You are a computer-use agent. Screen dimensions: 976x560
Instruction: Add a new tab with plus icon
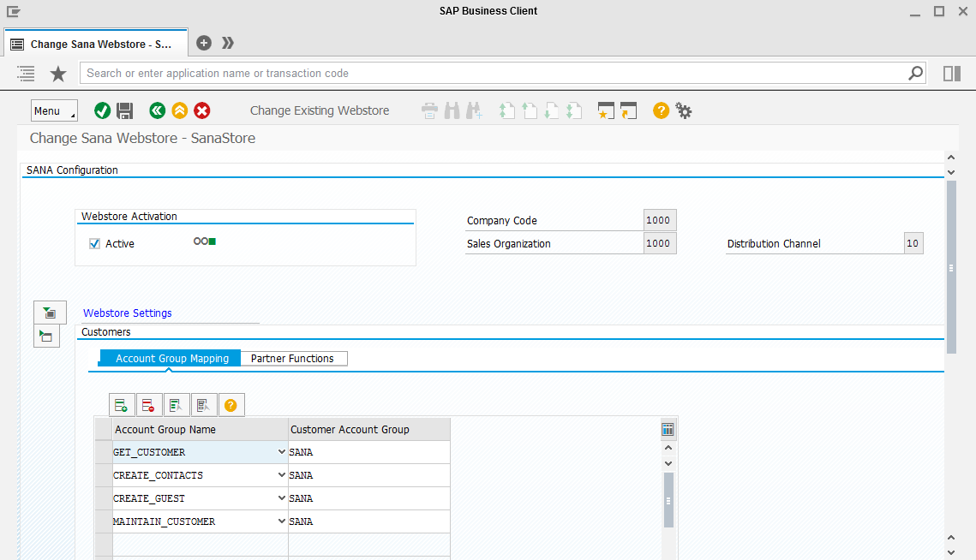click(x=204, y=43)
